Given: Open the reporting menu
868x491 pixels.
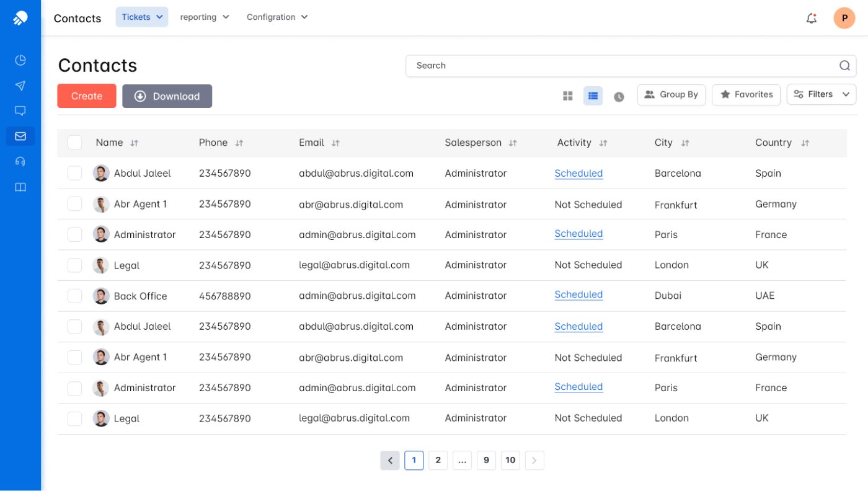Looking at the screenshot, I should (x=205, y=17).
